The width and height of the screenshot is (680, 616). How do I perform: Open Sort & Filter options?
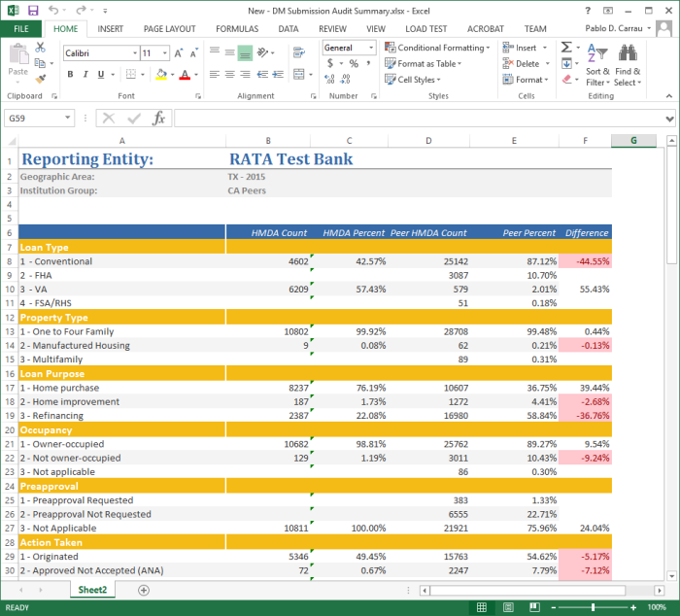coord(597,65)
